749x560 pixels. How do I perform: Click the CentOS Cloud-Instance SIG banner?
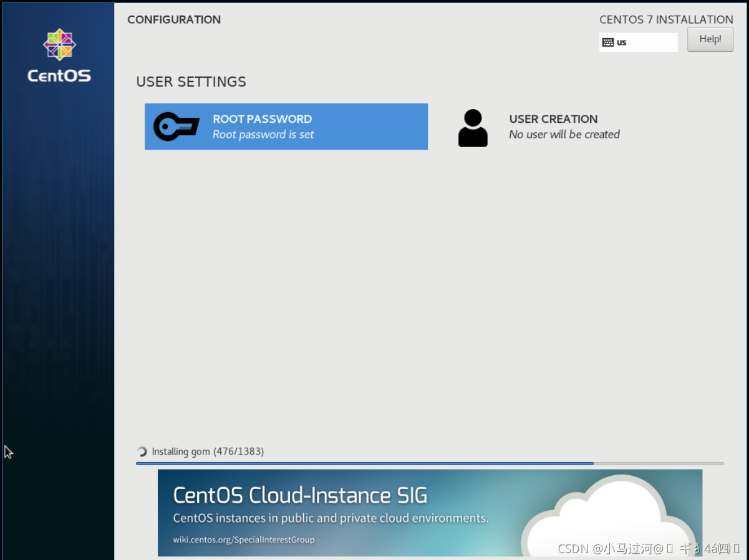[430, 513]
